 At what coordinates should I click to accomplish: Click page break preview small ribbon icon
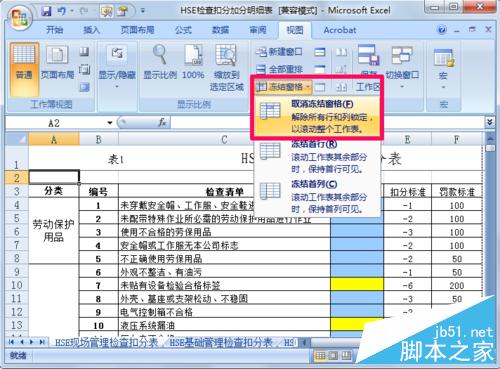pos(84,52)
